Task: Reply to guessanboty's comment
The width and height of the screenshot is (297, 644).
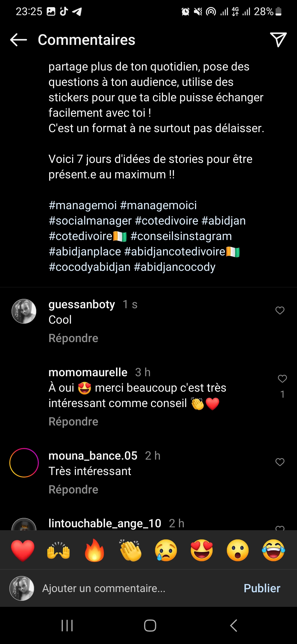Action: (73, 338)
